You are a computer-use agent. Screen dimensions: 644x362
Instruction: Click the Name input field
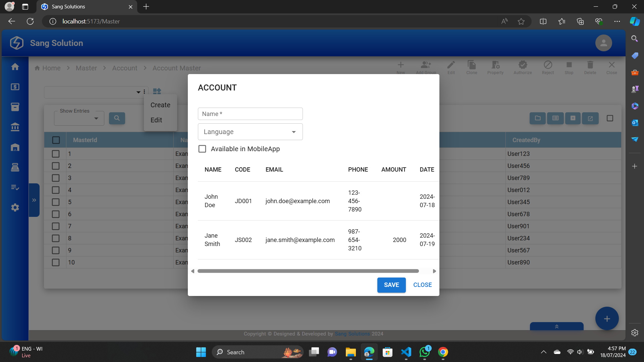250,114
